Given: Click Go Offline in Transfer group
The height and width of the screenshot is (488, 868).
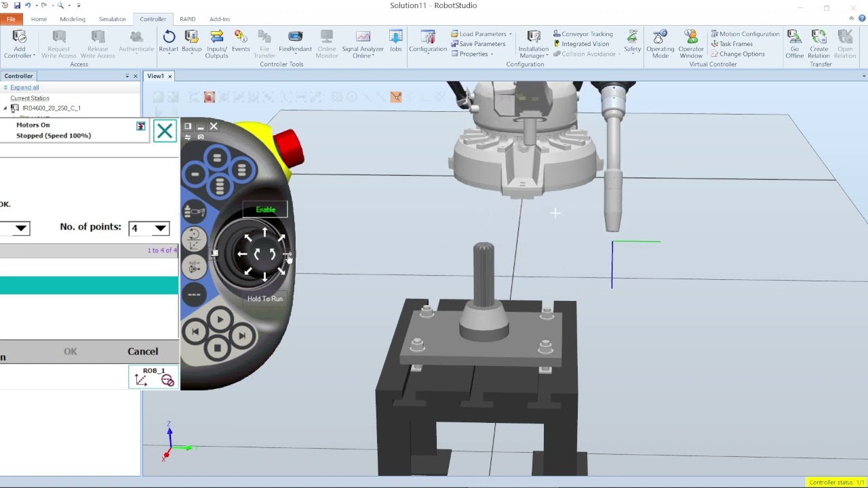Looking at the screenshot, I should tap(795, 44).
